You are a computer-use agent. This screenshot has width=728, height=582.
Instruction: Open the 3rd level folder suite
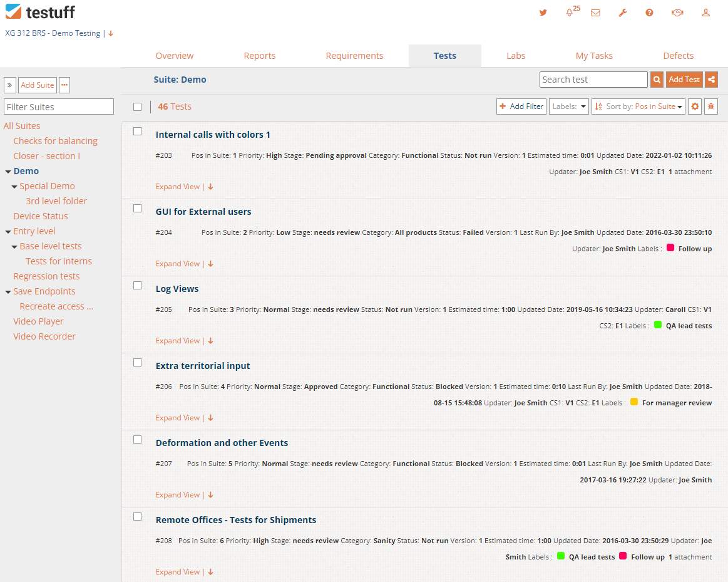[56, 201]
